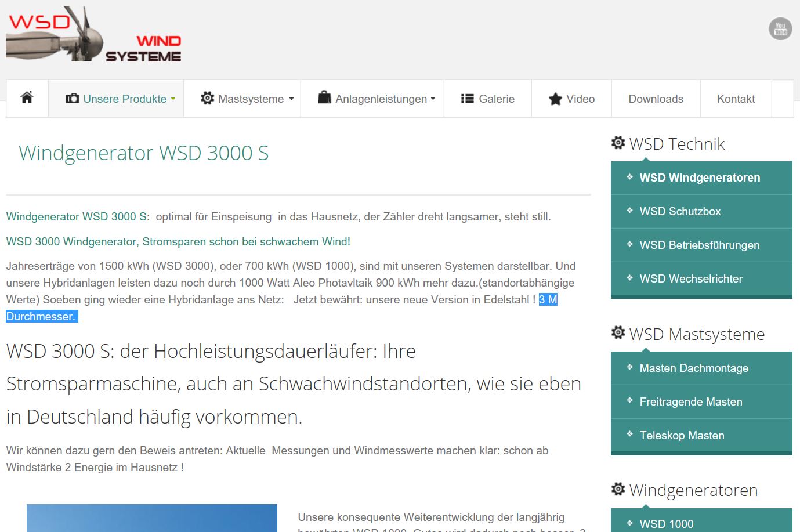This screenshot has height=532, width=800.
Task: Click the shopping bag icon beside Anlagenleistungen
Action: [x=324, y=97]
